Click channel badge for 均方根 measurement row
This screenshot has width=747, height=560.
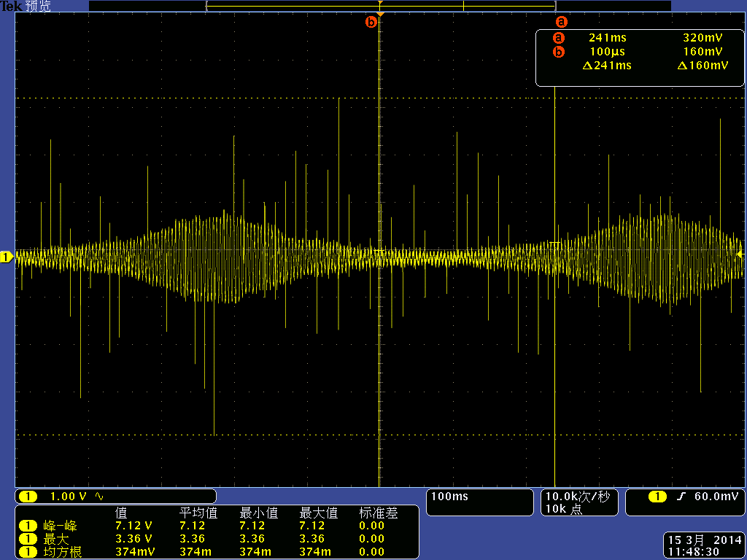pyautogui.click(x=28, y=552)
